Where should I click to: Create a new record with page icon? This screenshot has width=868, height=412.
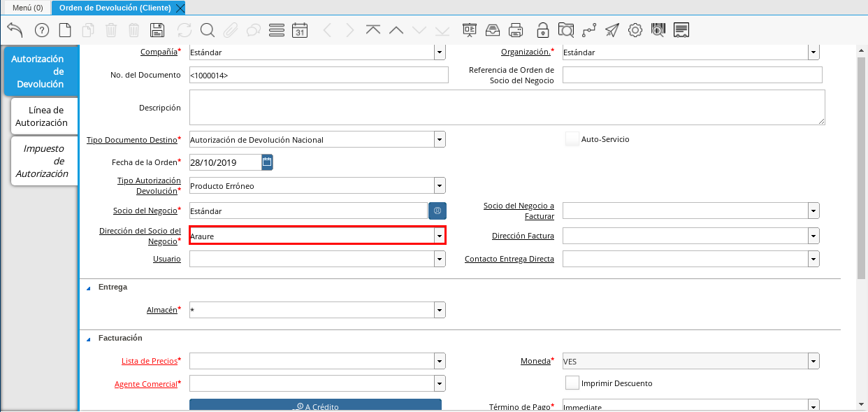(x=65, y=30)
